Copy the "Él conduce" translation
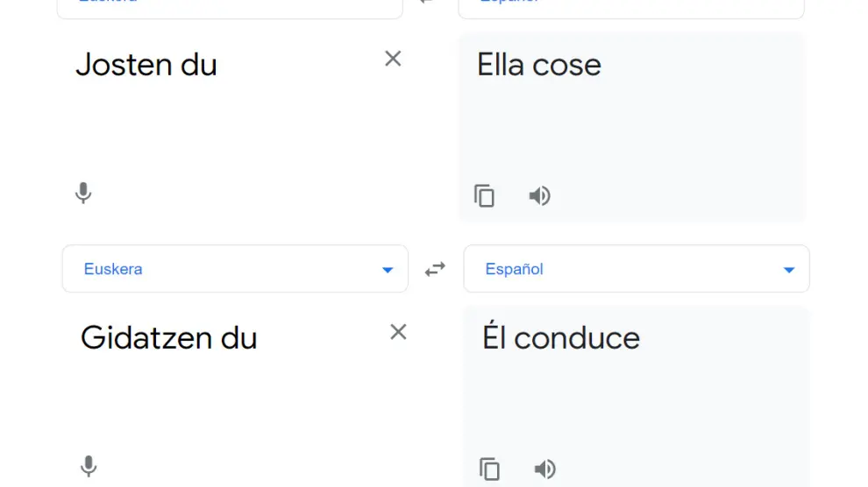Viewport: 868px width, 487px height. (489, 469)
